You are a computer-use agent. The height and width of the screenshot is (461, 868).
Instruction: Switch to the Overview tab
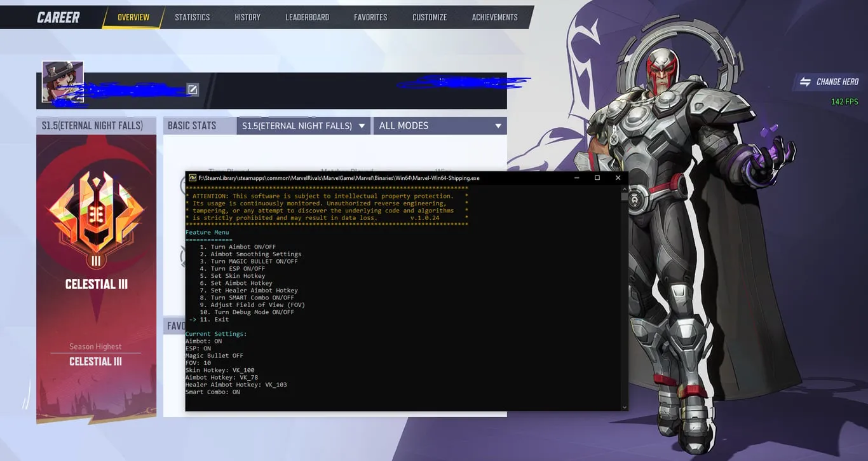click(x=133, y=17)
